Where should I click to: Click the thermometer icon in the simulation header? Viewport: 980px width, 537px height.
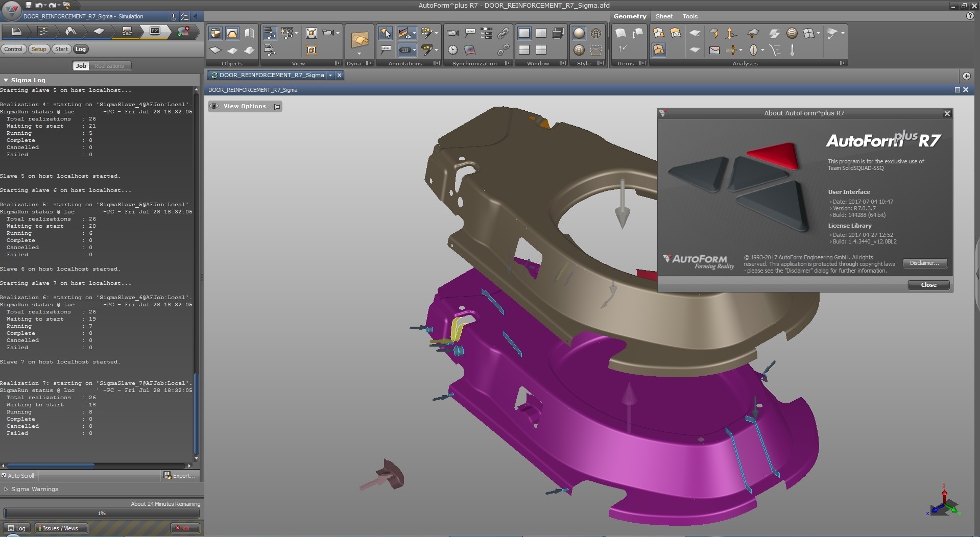coord(174,16)
